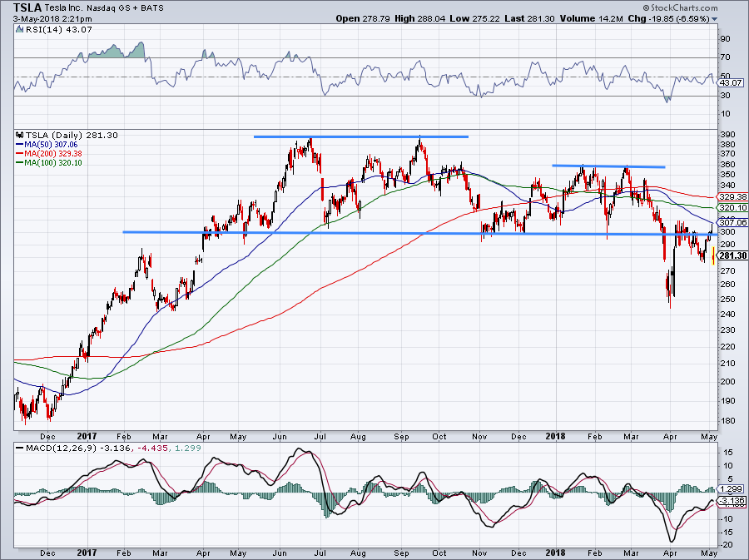Click the High 288.04 value

[x=420, y=18]
